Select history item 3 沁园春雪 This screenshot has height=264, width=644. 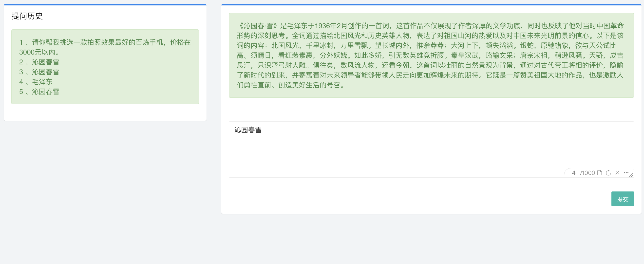(39, 72)
